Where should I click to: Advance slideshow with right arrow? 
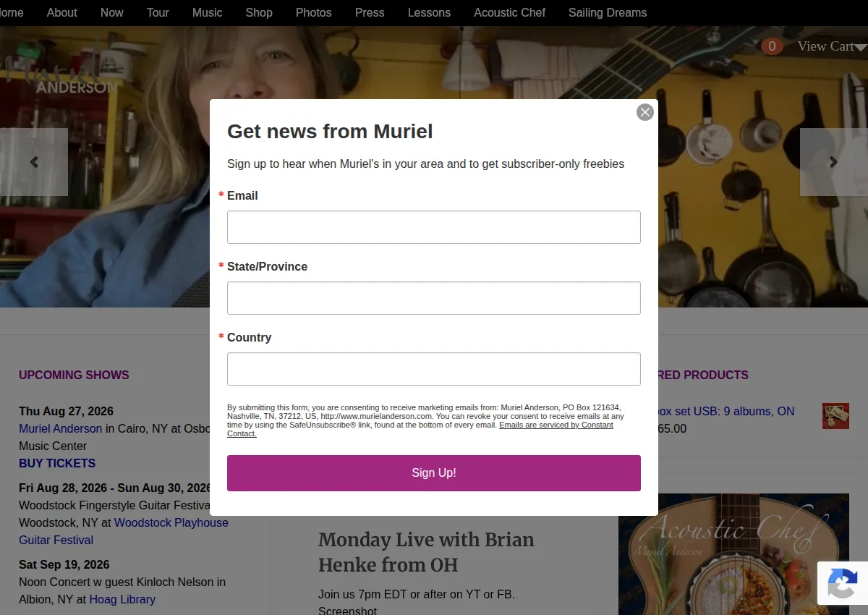[834, 162]
